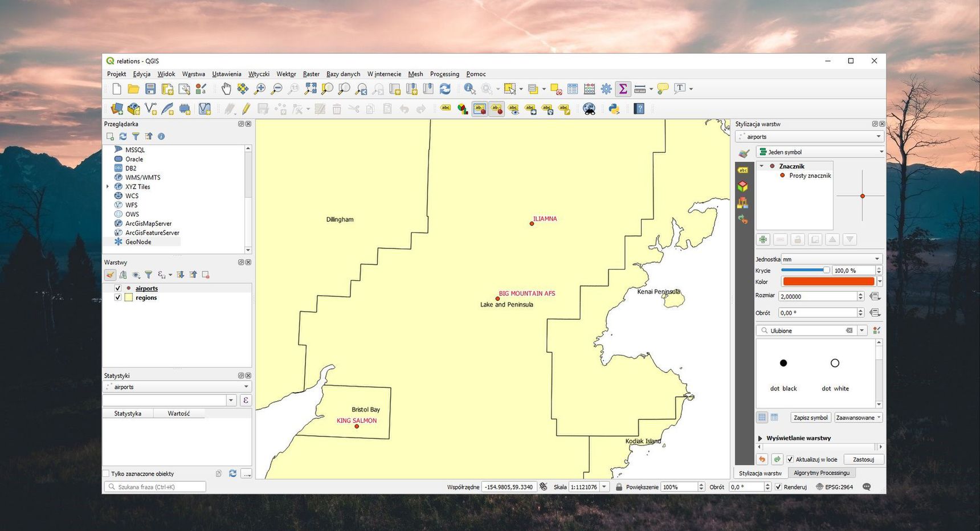
Task: Open the airports layer dropdown in Stylizacja warstw
Action: 809,137
